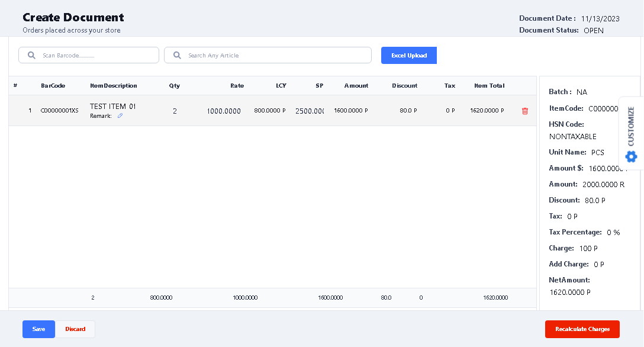The image size is (644, 347).
Task: Save the document
Action: pyautogui.click(x=38, y=329)
